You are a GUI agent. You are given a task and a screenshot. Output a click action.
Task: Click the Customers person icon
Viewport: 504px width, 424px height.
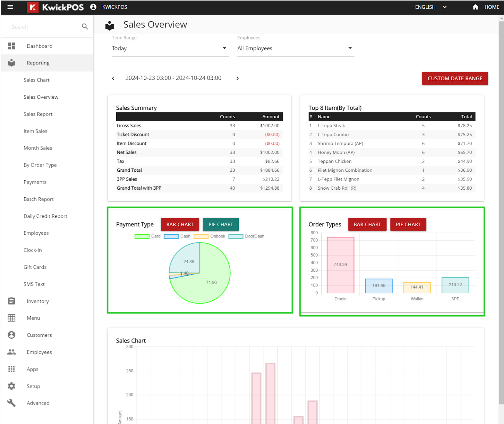tap(12, 335)
